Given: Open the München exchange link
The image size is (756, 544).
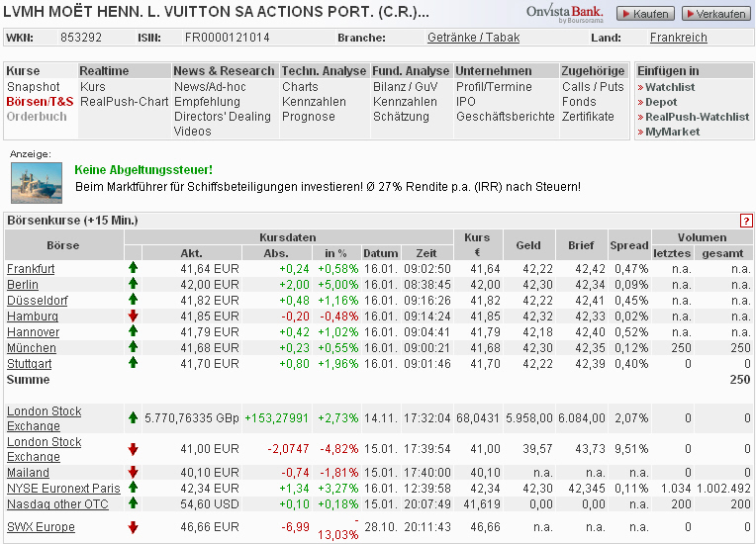Looking at the screenshot, I should [x=32, y=348].
